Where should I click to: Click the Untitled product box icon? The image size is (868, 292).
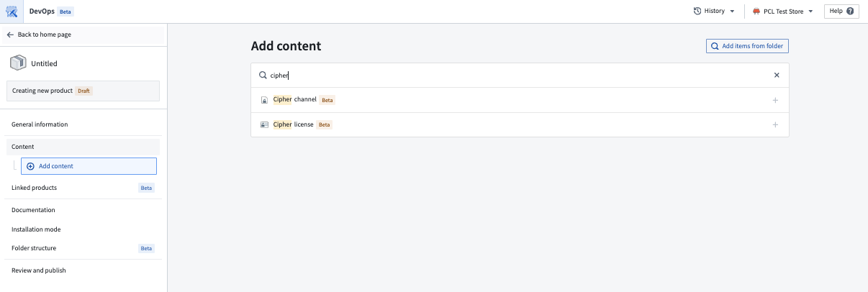(18, 63)
